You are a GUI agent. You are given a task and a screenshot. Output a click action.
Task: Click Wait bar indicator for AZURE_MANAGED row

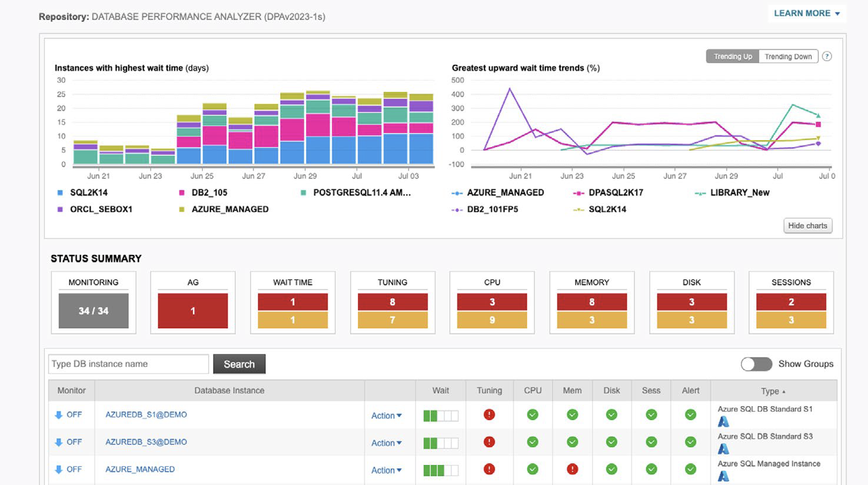(x=441, y=470)
